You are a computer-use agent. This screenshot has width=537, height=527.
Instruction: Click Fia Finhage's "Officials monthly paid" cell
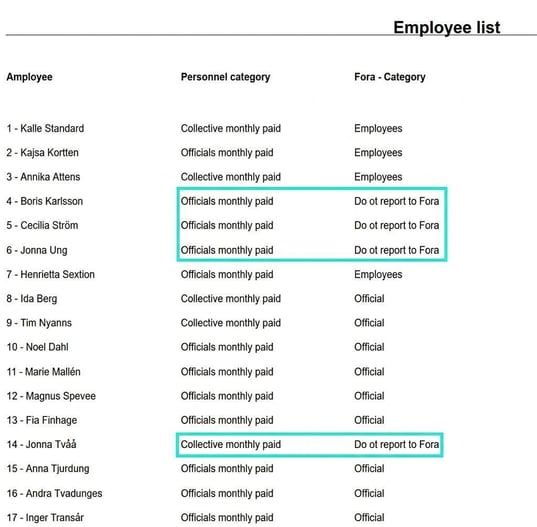(227, 420)
